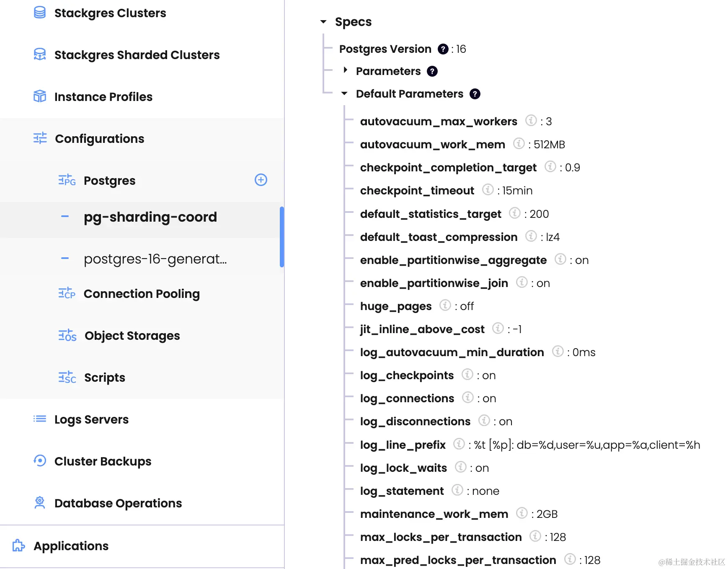This screenshot has height=569, width=728.
Task: Expand the Parameters section
Action: [345, 71]
